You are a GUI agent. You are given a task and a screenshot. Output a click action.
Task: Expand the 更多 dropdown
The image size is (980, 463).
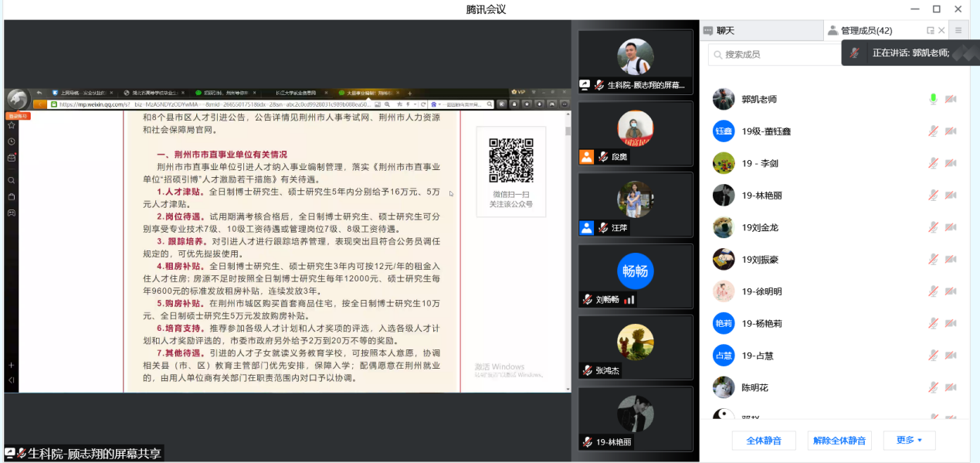click(x=909, y=441)
